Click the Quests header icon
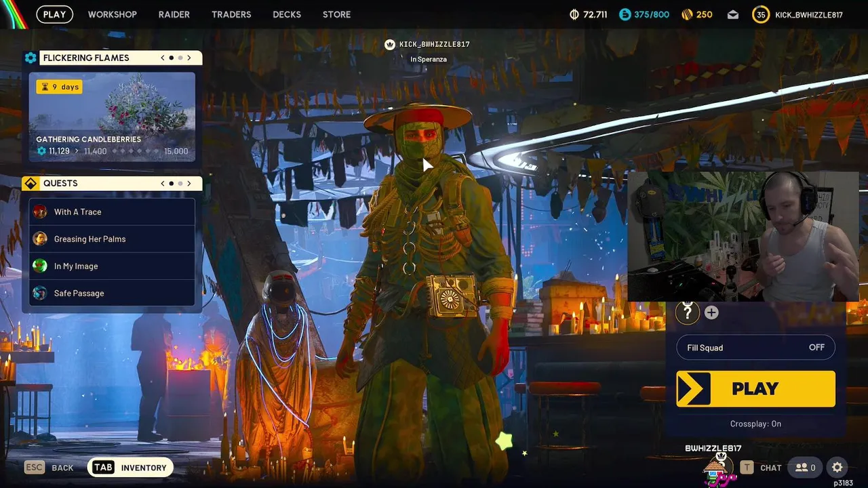The height and width of the screenshot is (488, 868). [x=31, y=183]
